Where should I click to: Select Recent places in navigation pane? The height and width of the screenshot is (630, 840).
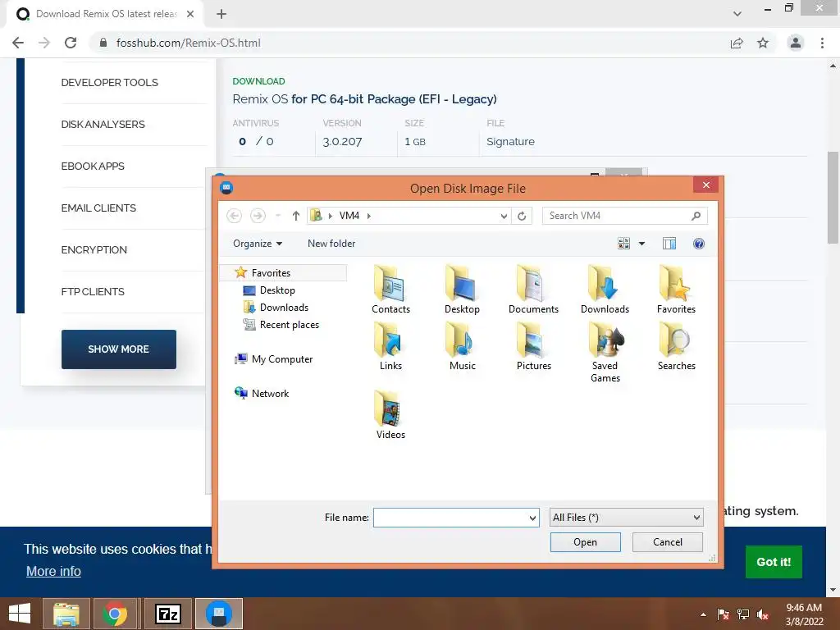(x=290, y=325)
